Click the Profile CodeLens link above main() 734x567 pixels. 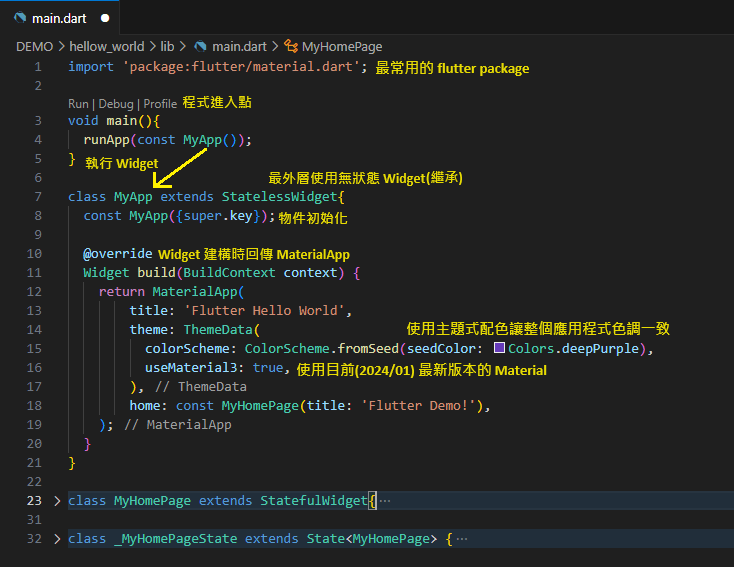(x=160, y=104)
